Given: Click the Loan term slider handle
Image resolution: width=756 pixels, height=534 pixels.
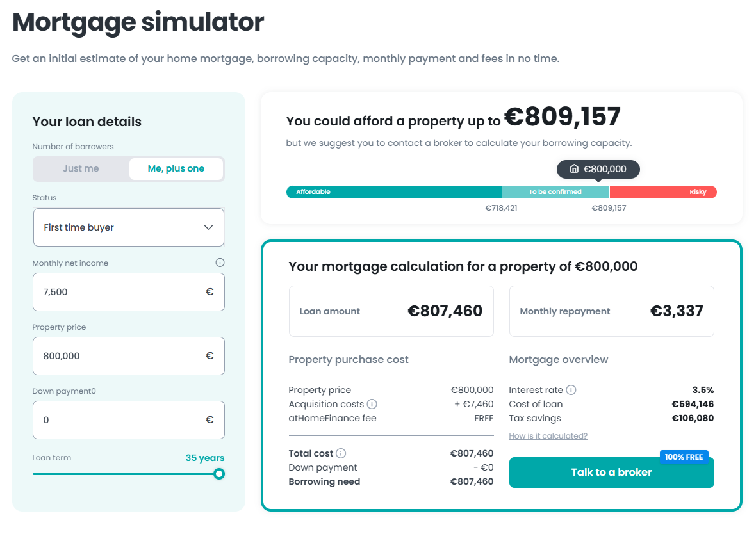Looking at the screenshot, I should (219, 474).
